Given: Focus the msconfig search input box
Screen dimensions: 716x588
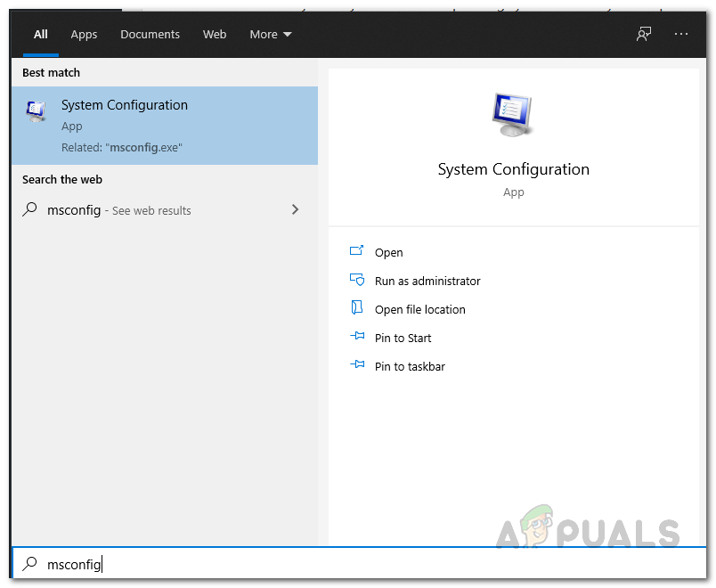Looking at the screenshot, I should pos(359,564).
